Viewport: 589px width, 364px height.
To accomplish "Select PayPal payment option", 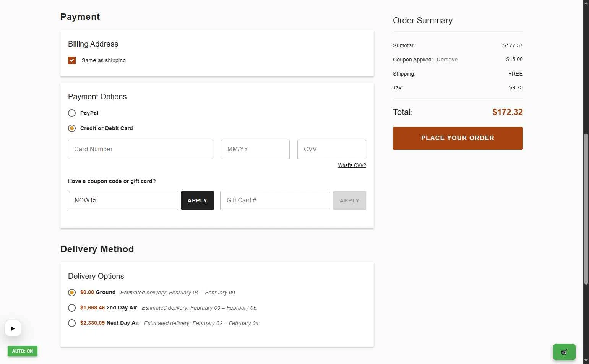I will [72, 113].
